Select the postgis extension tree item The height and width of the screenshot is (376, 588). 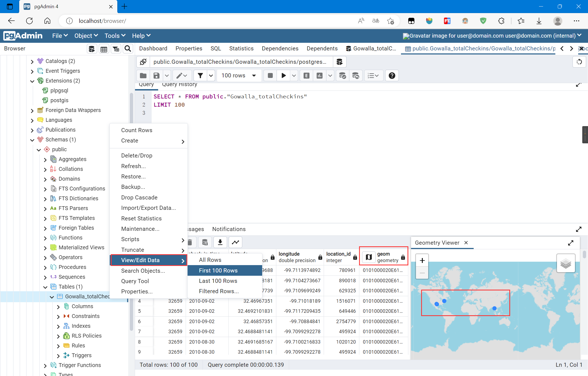click(x=59, y=100)
